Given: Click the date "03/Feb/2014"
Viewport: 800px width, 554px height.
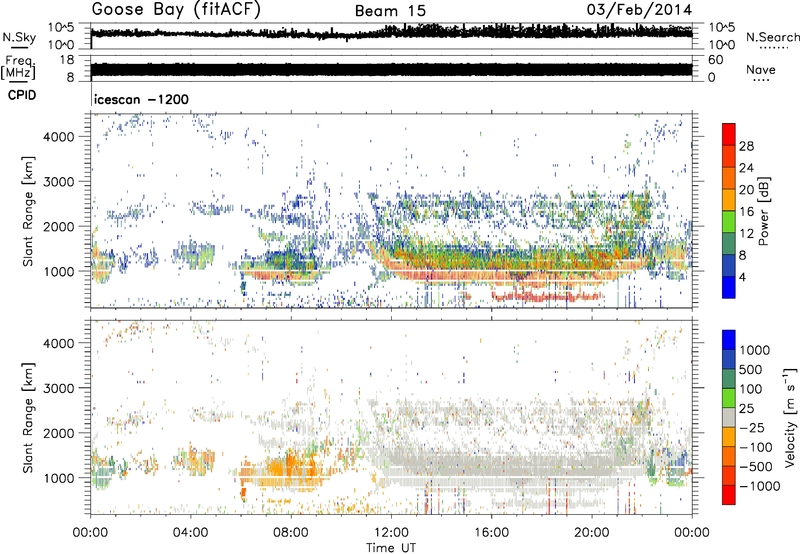Looking at the screenshot, I should pyautogui.click(x=639, y=9).
